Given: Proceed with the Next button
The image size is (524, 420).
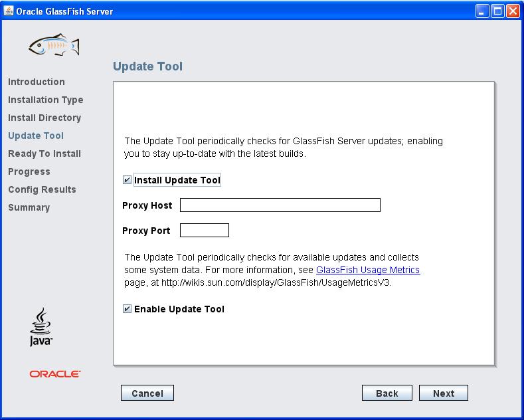Looking at the screenshot, I should 444,393.
